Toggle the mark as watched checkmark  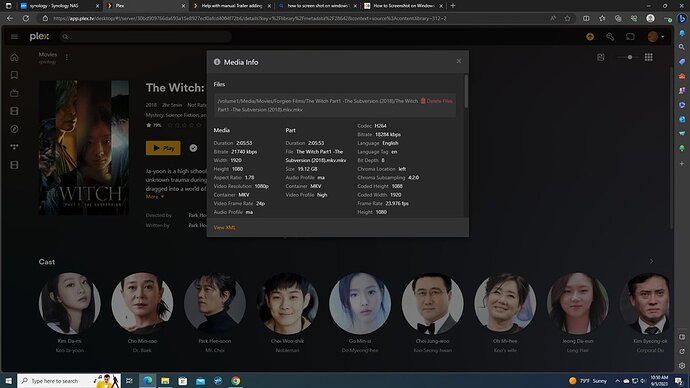(x=193, y=148)
